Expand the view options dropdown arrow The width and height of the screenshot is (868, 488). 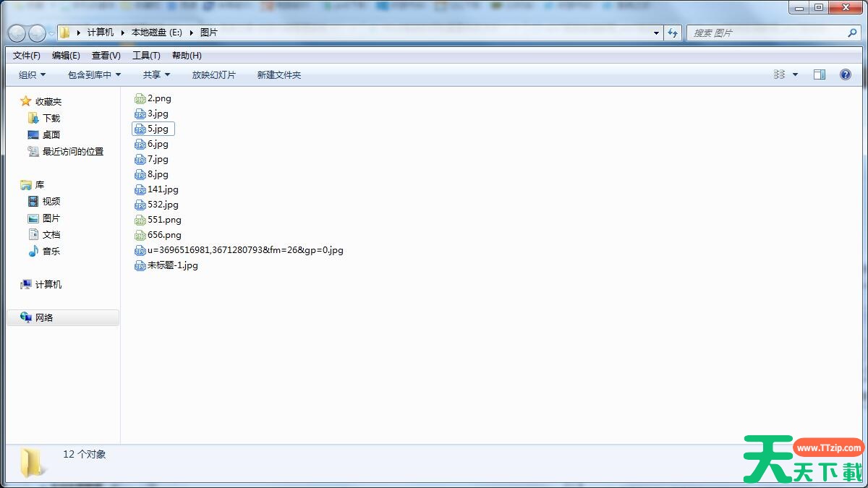[796, 74]
